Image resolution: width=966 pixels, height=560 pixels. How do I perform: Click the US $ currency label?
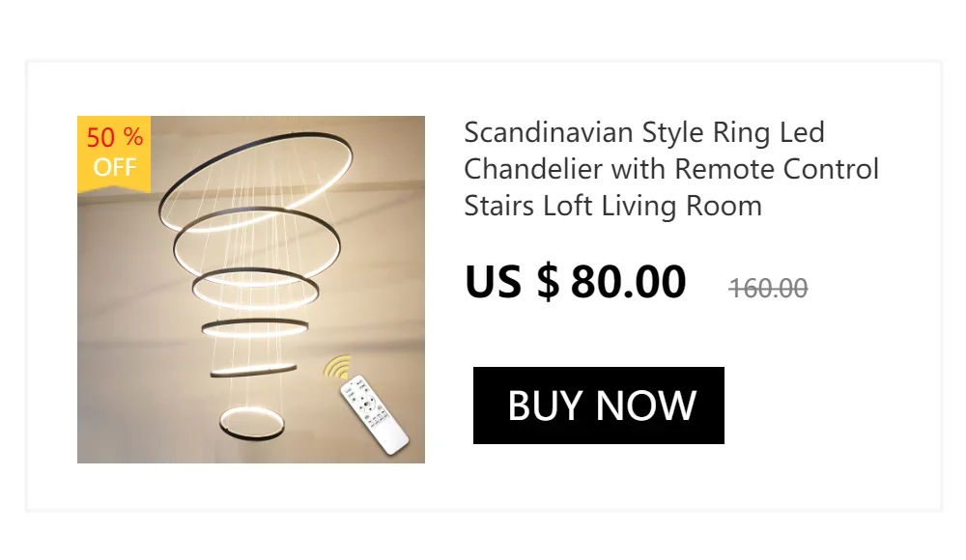point(512,282)
